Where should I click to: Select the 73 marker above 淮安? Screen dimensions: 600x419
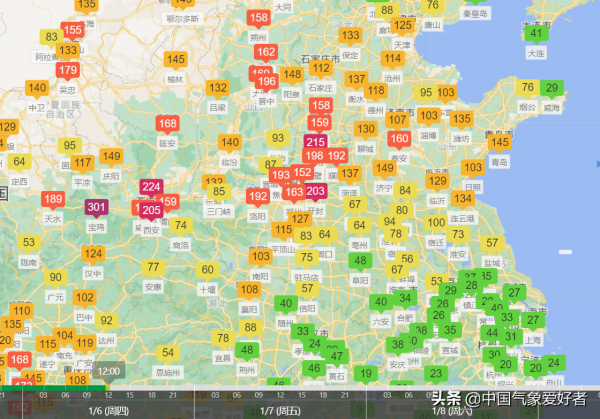[x=458, y=234]
